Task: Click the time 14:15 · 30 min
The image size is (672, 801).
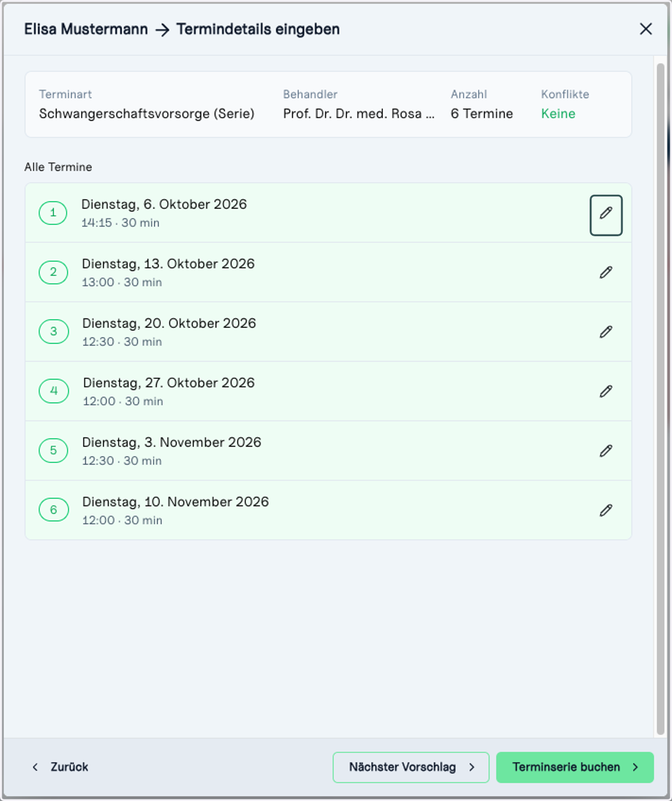Action: click(120, 223)
